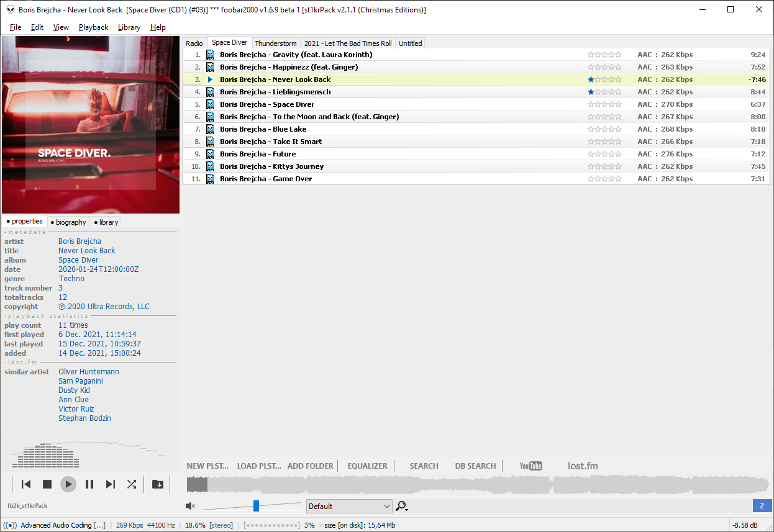The height and width of the screenshot is (532, 774).
Task: Click the blue number 2 button
Action: point(762,506)
